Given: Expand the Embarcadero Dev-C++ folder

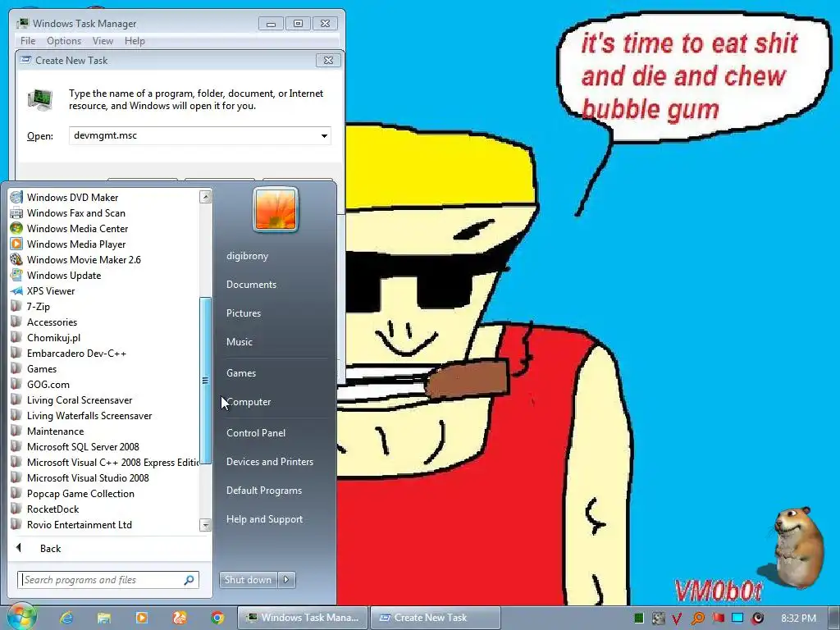Looking at the screenshot, I should (x=76, y=353).
